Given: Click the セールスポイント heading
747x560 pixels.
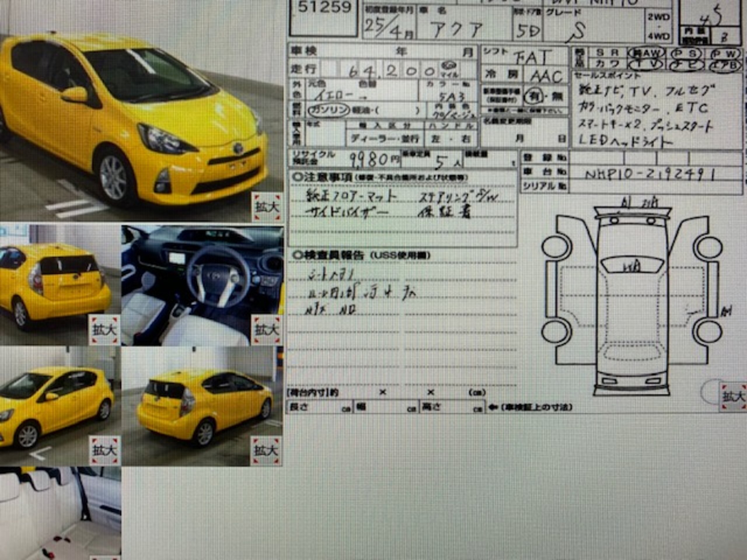Looking at the screenshot, I should tap(607, 75).
